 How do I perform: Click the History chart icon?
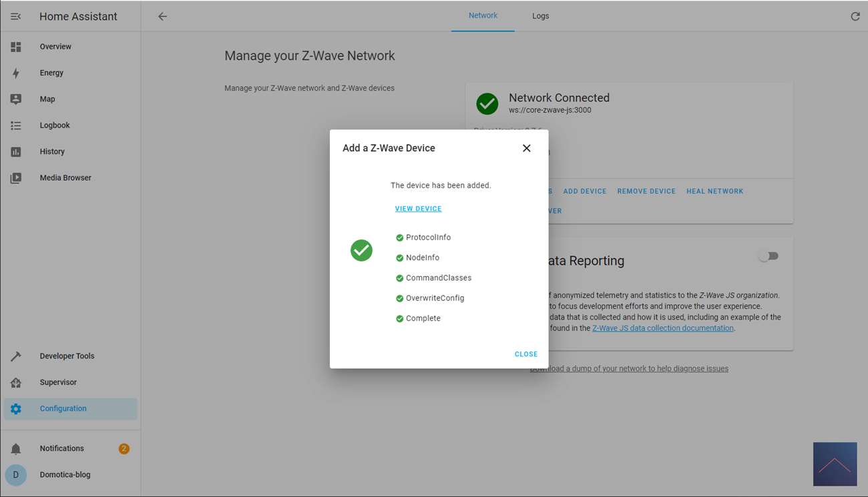pyautogui.click(x=16, y=151)
